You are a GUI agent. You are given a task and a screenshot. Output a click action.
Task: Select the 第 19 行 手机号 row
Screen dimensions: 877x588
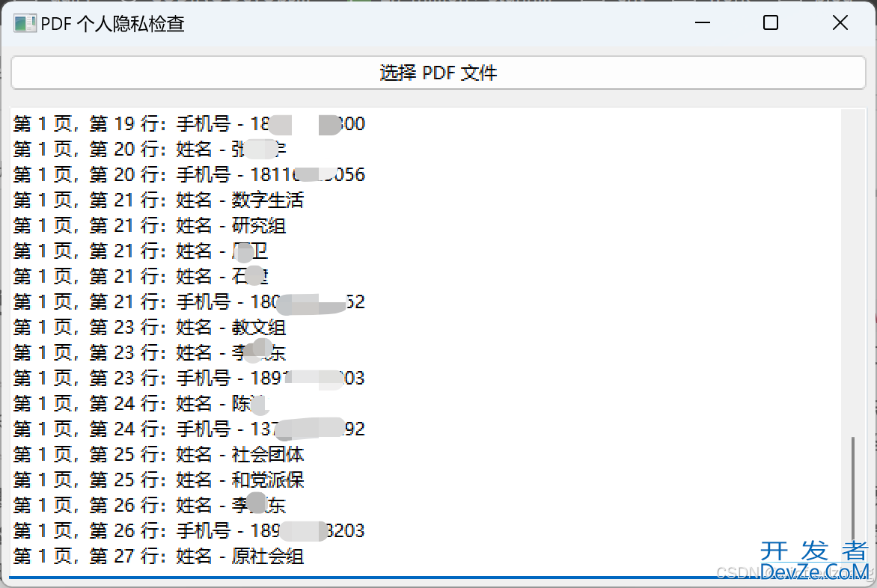[189, 124]
